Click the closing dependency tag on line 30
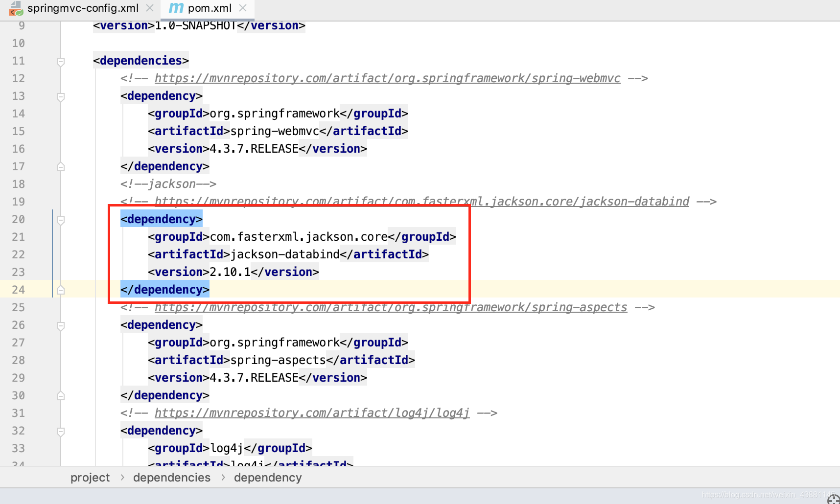The image size is (840, 504). pos(165,395)
